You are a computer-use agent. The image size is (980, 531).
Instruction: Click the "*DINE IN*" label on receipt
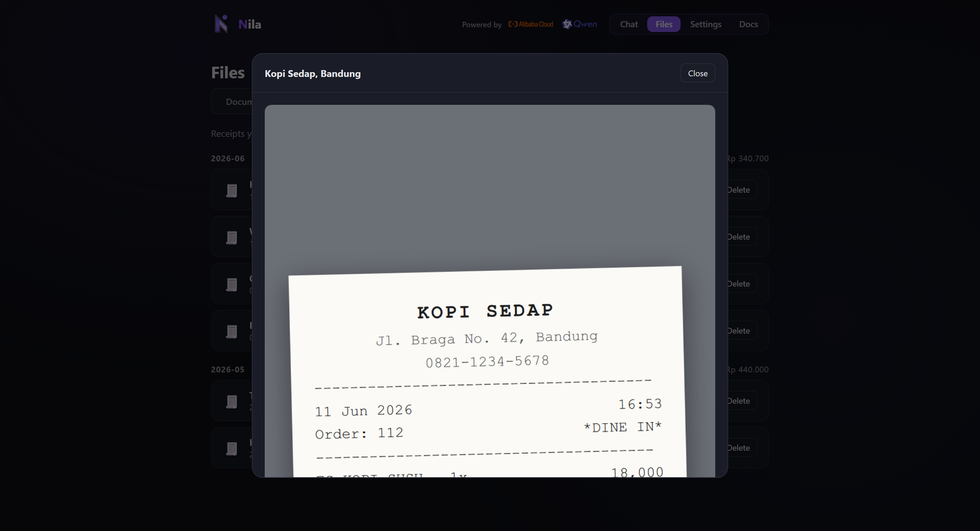[x=623, y=427]
